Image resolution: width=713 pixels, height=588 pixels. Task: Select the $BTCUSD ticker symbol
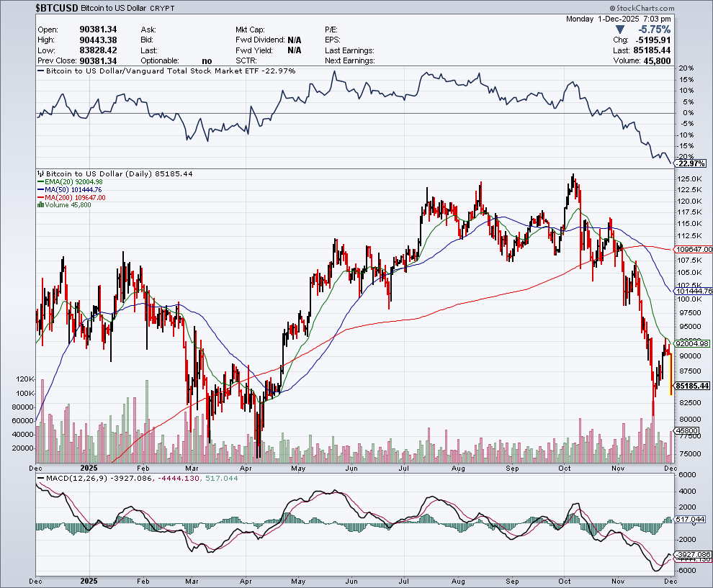point(58,8)
